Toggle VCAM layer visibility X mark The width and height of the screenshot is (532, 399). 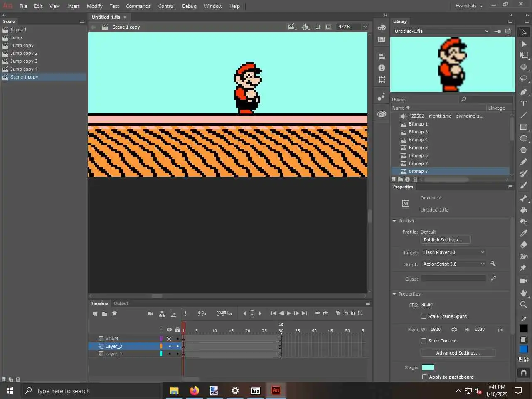169,339
